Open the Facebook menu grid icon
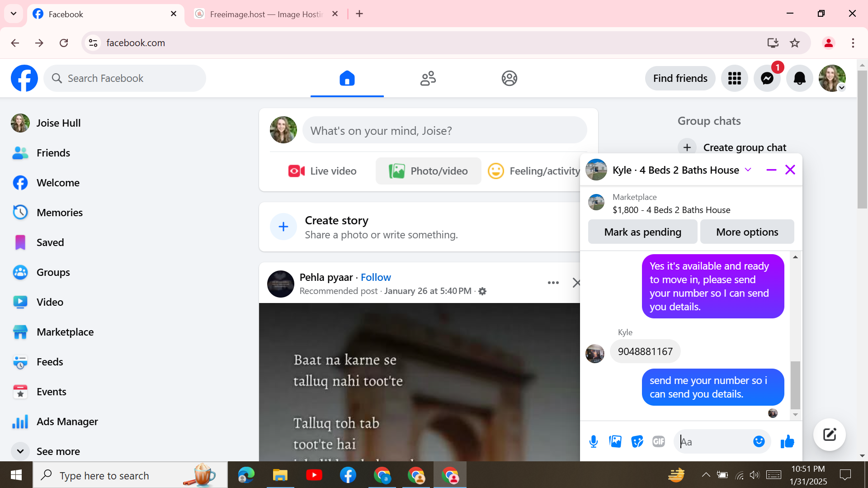Viewport: 868px width, 488px height. tap(735, 78)
